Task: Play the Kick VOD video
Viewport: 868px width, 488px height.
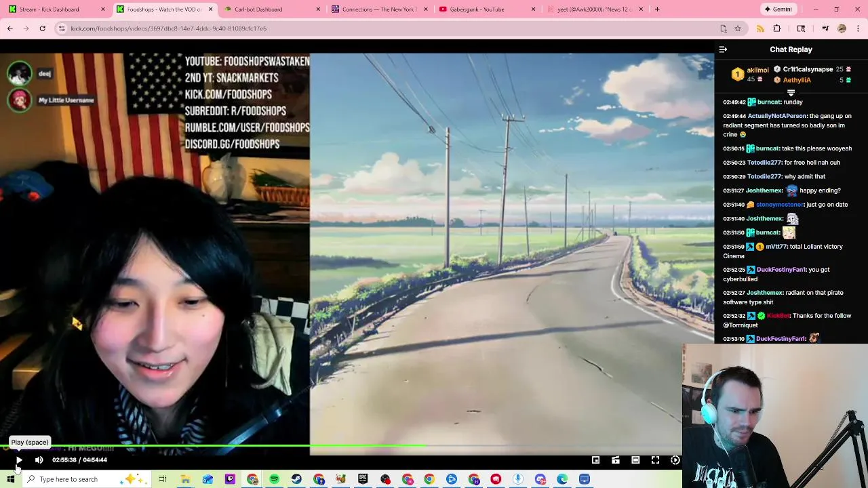Action: click(19, 460)
